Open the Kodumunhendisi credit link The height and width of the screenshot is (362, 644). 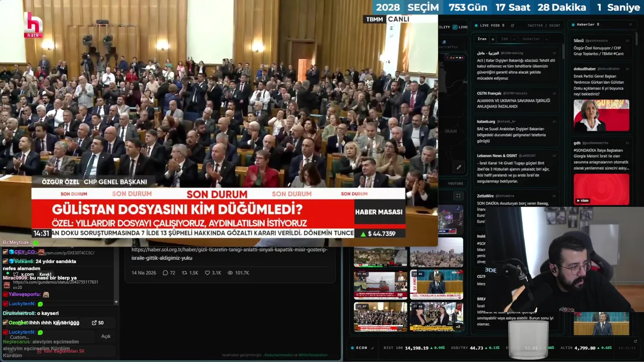coord(279,355)
